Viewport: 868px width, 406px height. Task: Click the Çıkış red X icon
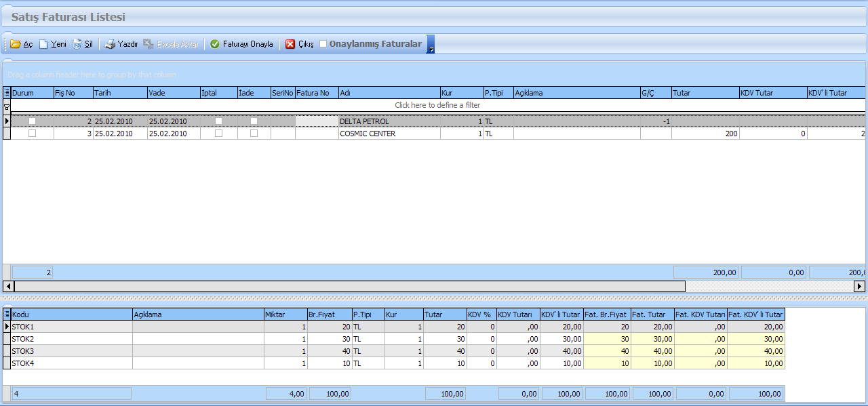(290, 44)
